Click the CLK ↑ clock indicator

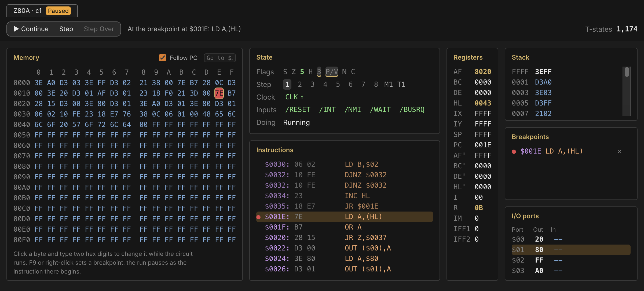tap(294, 97)
